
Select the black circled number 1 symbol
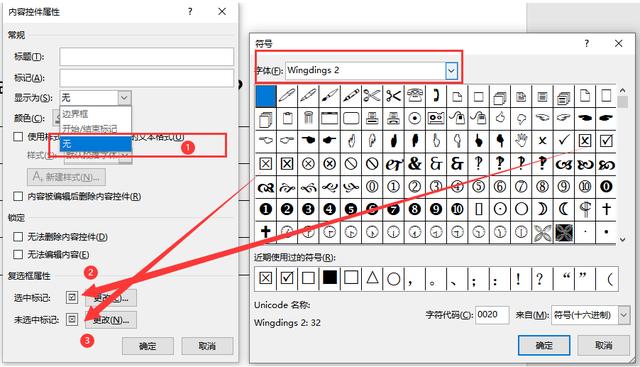[266, 209]
